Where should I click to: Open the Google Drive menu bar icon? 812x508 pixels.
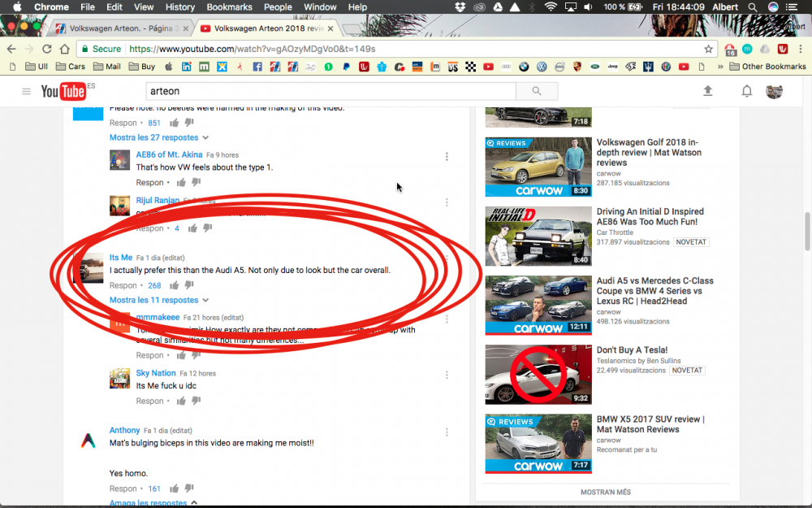[x=498, y=7]
